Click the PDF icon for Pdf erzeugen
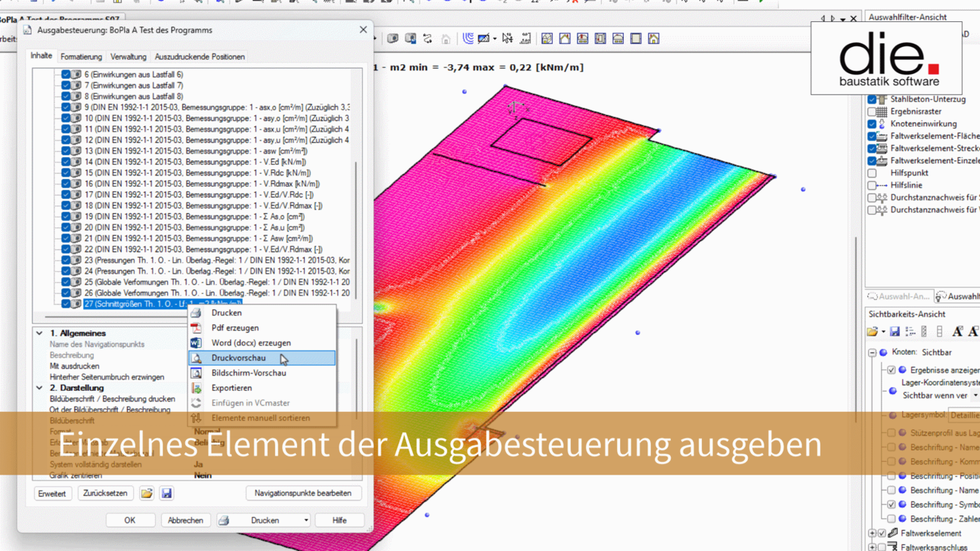The height and width of the screenshot is (551, 980). (x=196, y=328)
